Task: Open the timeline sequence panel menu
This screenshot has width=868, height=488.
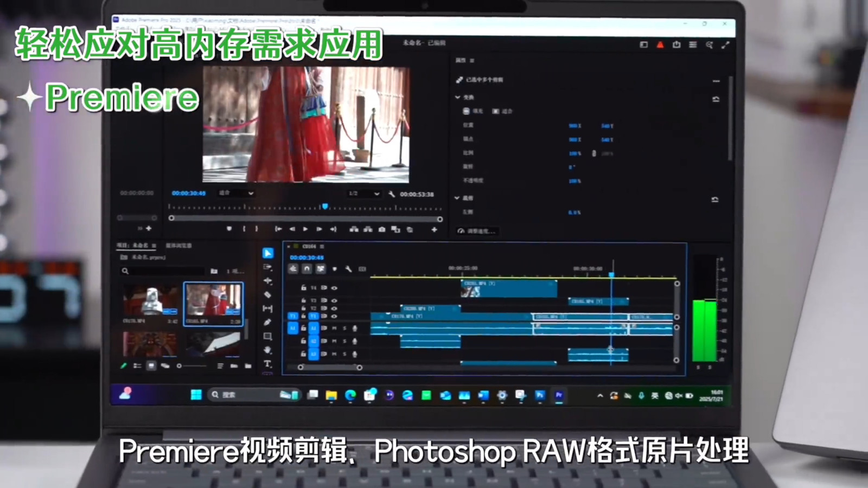Action: click(x=322, y=246)
